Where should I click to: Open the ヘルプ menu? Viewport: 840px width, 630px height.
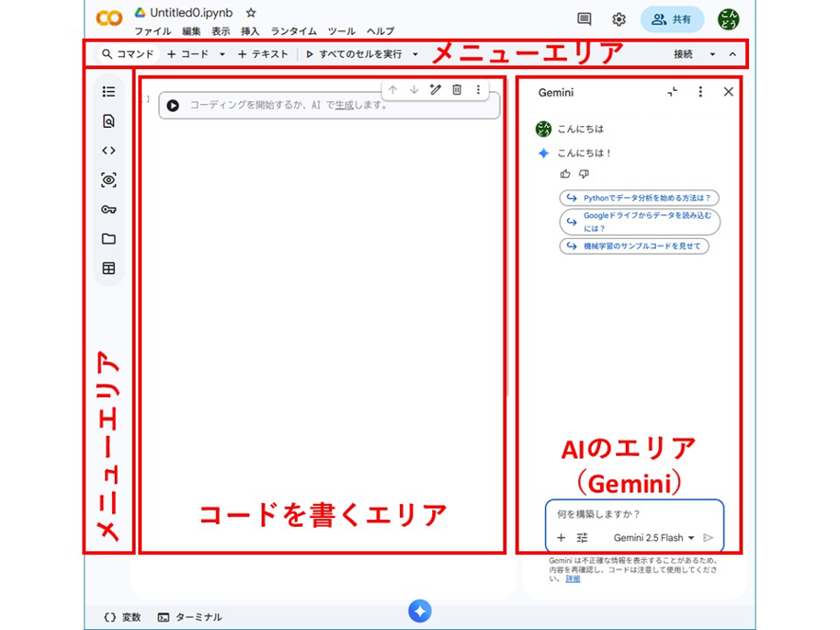[380, 31]
